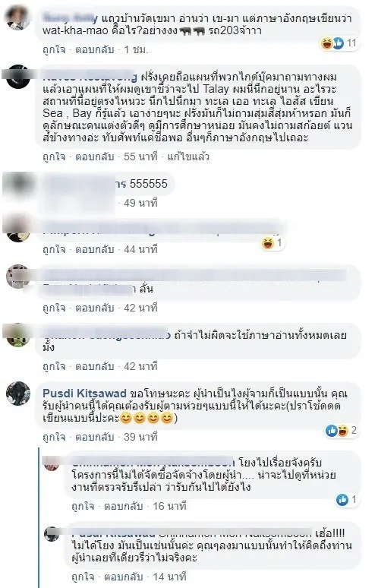
Task: Click the avatar of the first commenter
Action: tap(18, 18)
